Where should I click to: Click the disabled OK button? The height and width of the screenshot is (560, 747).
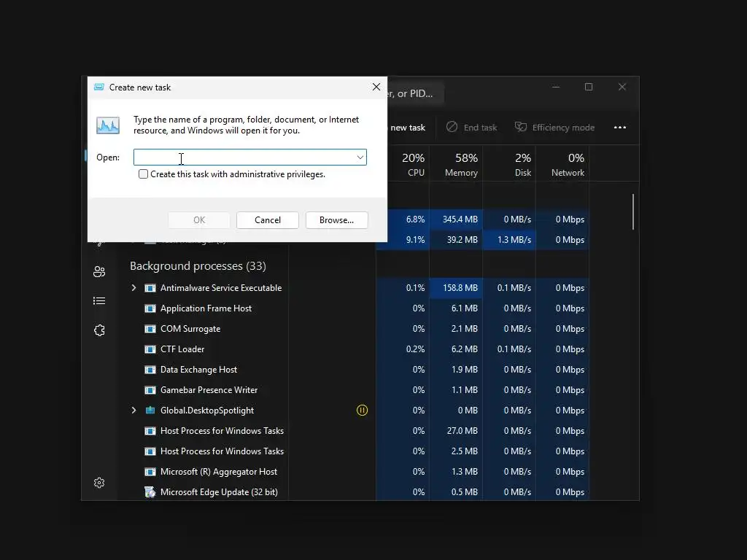click(199, 220)
